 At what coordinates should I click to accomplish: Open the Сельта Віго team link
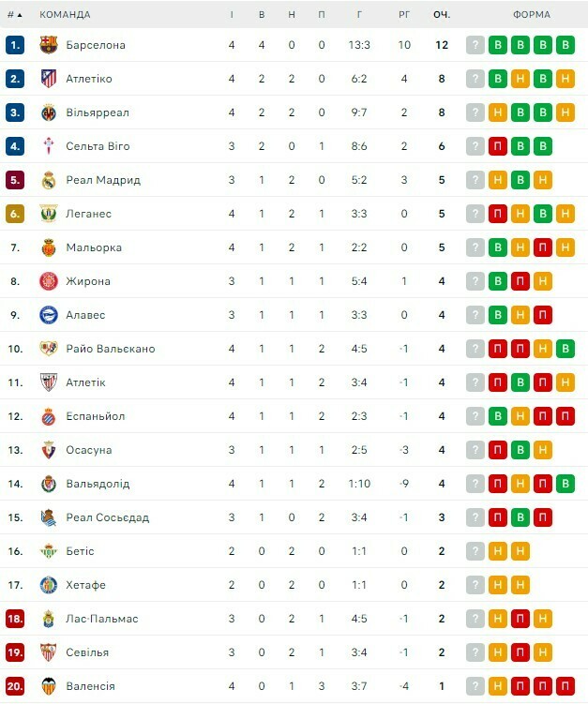click(x=98, y=146)
